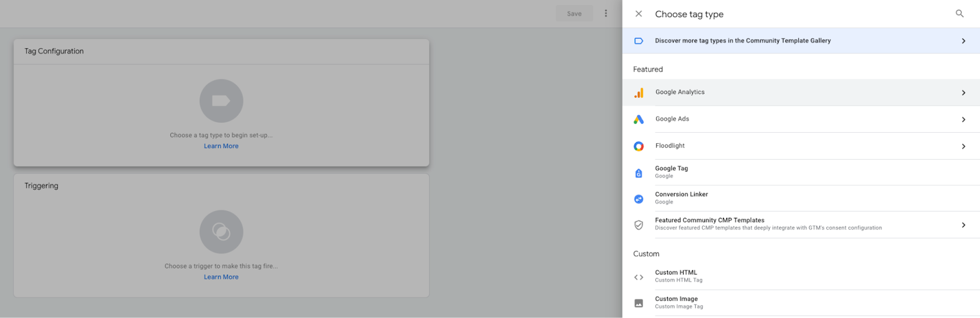Click 'Choose a trigger to make this tag fire' text
The height and width of the screenshot is (318, 980).
pyautogui.click(x=221, y=266)
